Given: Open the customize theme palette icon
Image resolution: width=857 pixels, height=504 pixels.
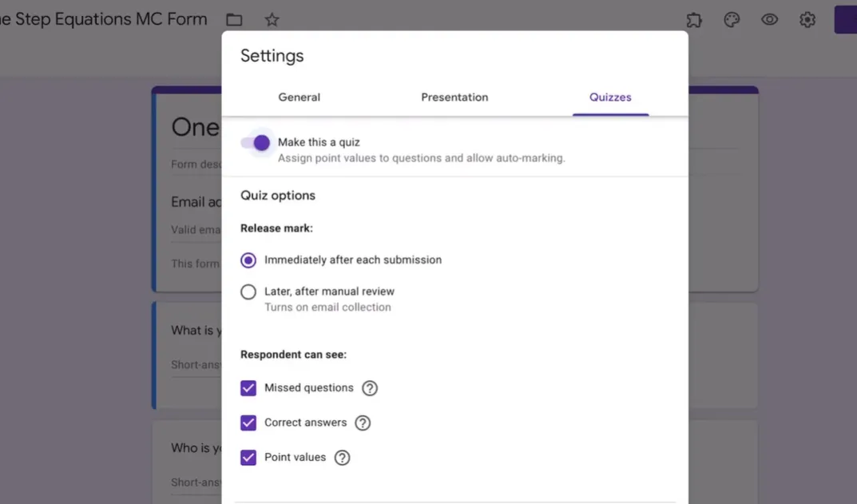Looking at the screenshot, I should [732, 20].
